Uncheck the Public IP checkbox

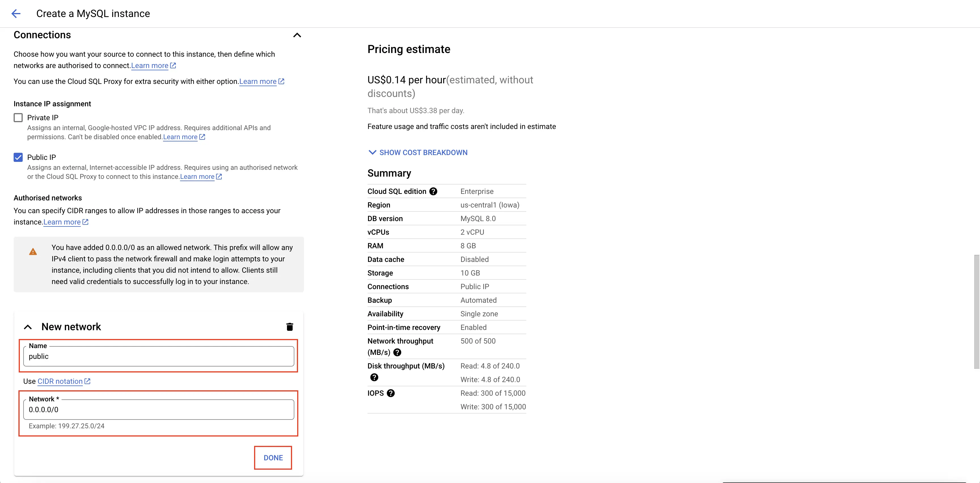click(18, 157)
